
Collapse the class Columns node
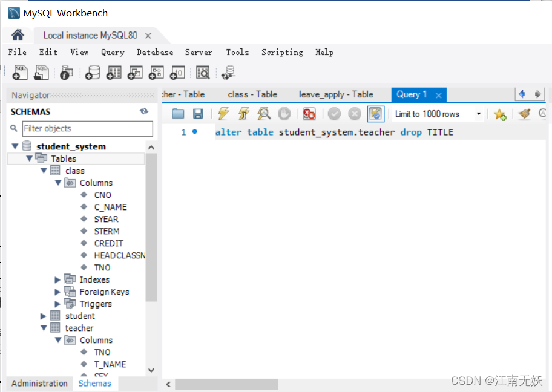(59, 183)
